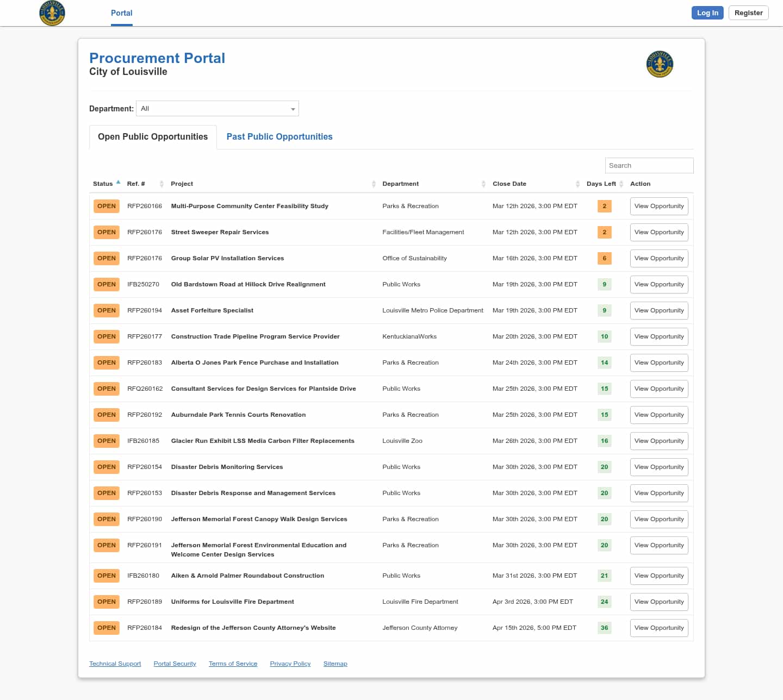Sort by Department column arrows
This screenshot has width=783, height=700.
coord(483,184)
